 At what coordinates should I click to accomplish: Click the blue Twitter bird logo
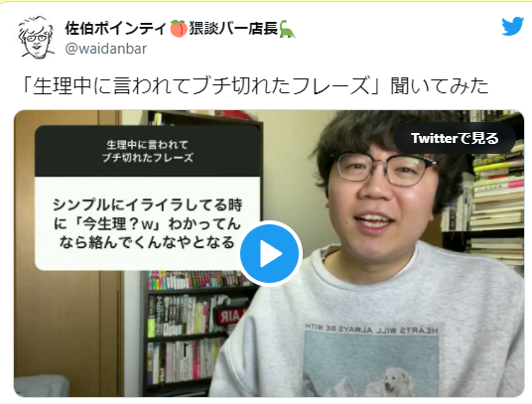[x=513, y=26]
